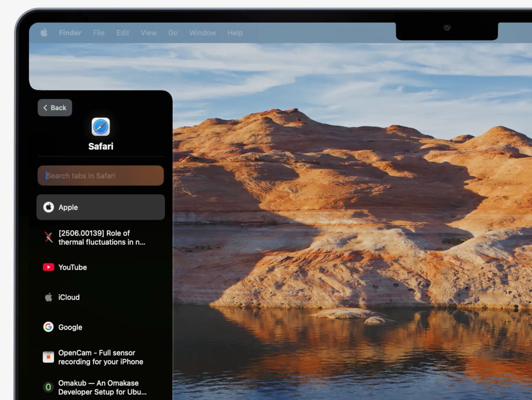Click the Safari panel title text
The image size is (532, 400).
(101, 146)
